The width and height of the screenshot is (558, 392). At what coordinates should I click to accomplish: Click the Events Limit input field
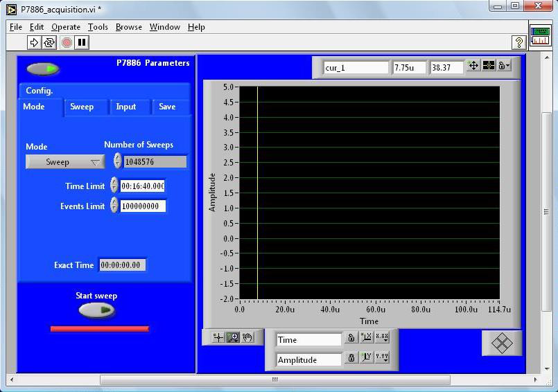pyautogui.click(x=143, y=206)
